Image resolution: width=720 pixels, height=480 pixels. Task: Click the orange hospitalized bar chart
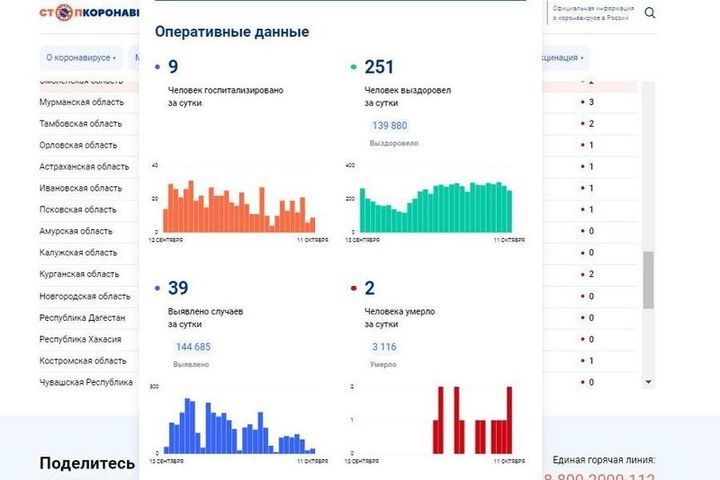[240, 207]
